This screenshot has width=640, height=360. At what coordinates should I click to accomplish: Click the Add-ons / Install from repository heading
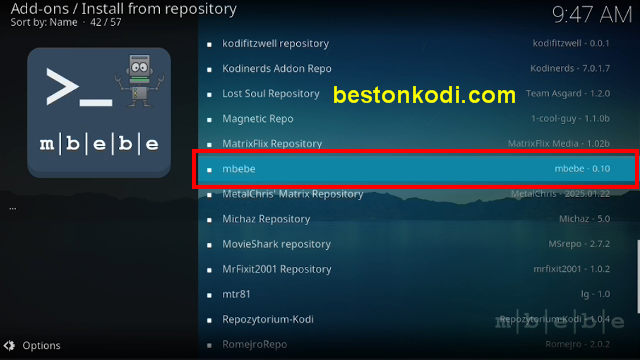(124, 9)
